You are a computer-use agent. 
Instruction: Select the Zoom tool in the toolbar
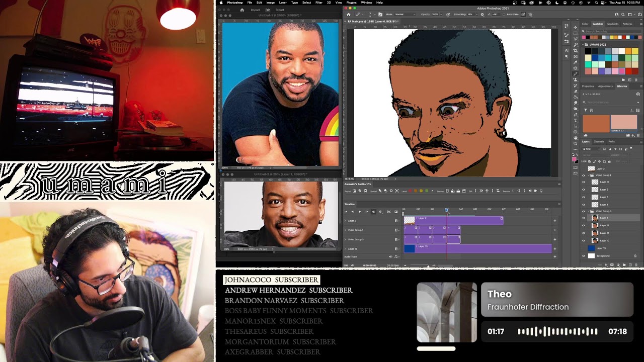(576, 144)
